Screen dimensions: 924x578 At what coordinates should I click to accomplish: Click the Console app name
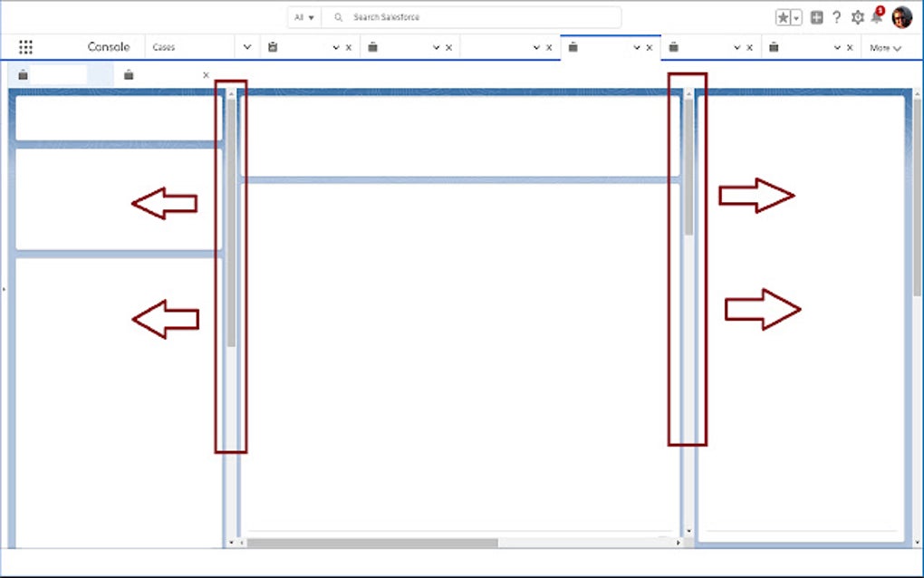(109, 47)
